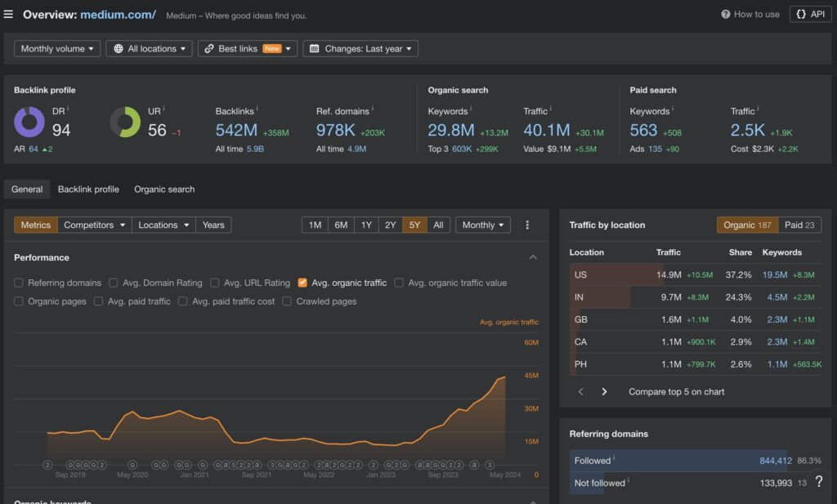Image resolution: width=837 pixels, height=504 pixels.
Task: Click the link icon in Best links
Action: [x=209, y=48]
